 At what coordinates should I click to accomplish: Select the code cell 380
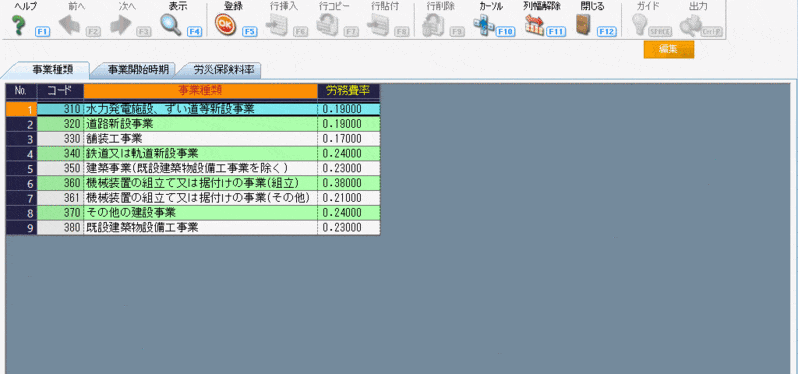click(x=60, y=227)
